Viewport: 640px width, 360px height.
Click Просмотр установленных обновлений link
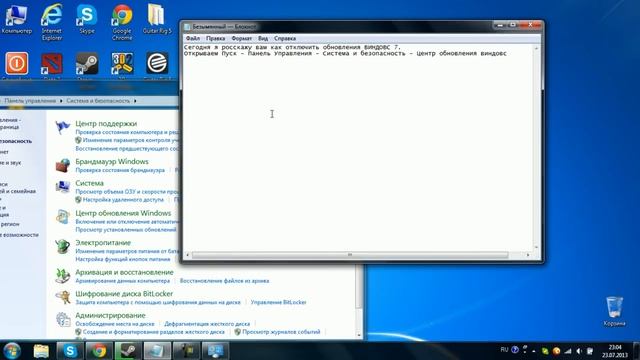pos(126,229)
